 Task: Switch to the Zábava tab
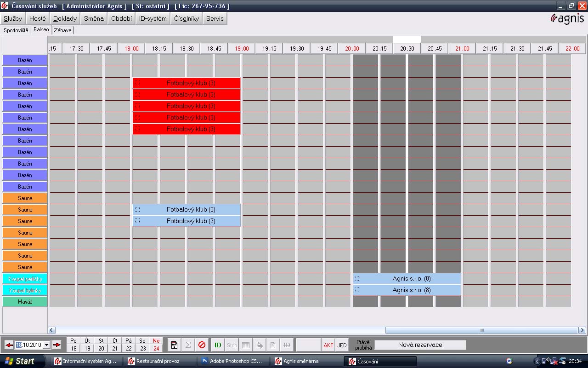point(63,30)
